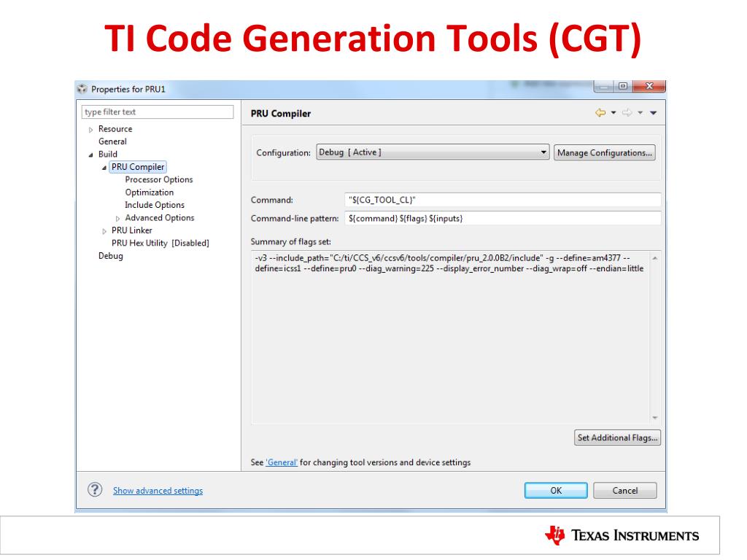
Task: Click Show advanced settings link
Action: tap(158, 491)
